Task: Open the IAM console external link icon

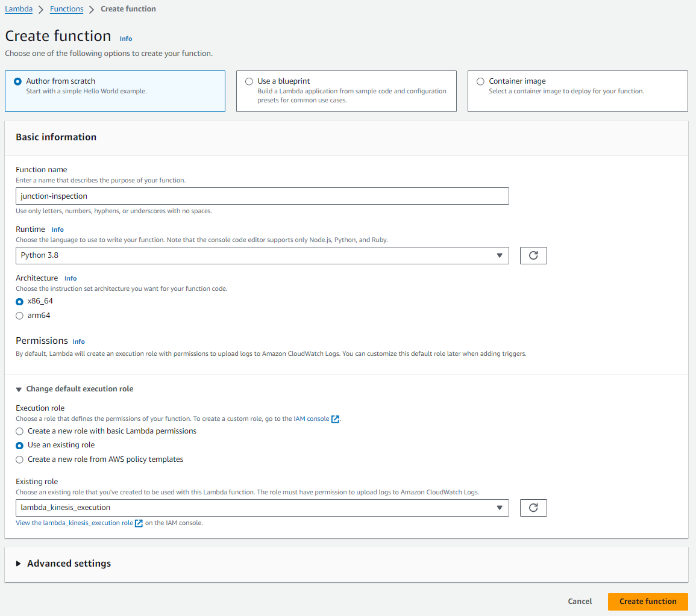Action: [336, 419]
